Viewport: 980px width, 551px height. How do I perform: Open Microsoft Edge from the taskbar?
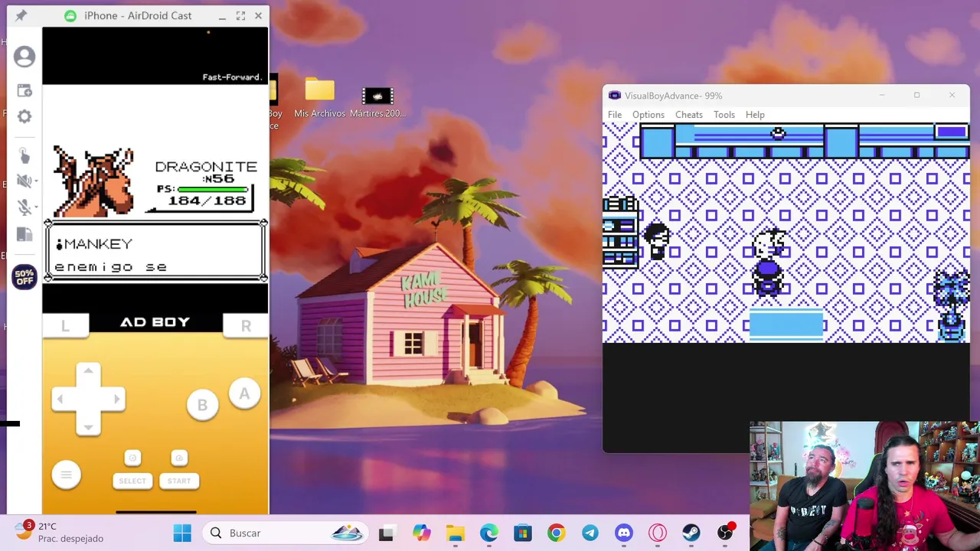[x=488, y=533]
